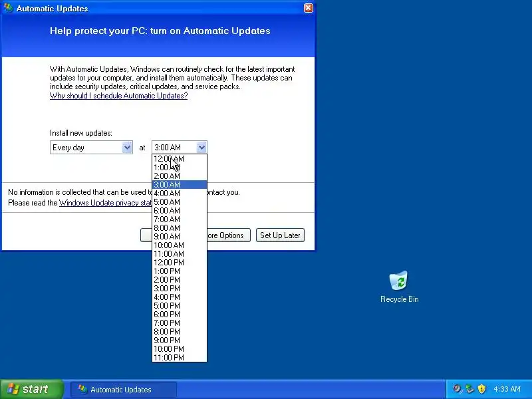The width and height of the screenshot is (532, 399).
Task: Select 4:00 PM in the time list
Action: coord(179,297)
